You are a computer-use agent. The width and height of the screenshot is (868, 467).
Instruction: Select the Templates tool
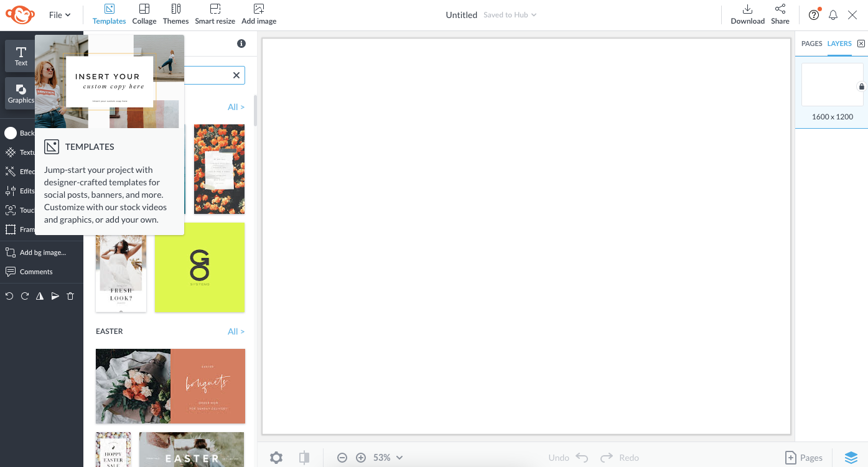tap(110, 14)
